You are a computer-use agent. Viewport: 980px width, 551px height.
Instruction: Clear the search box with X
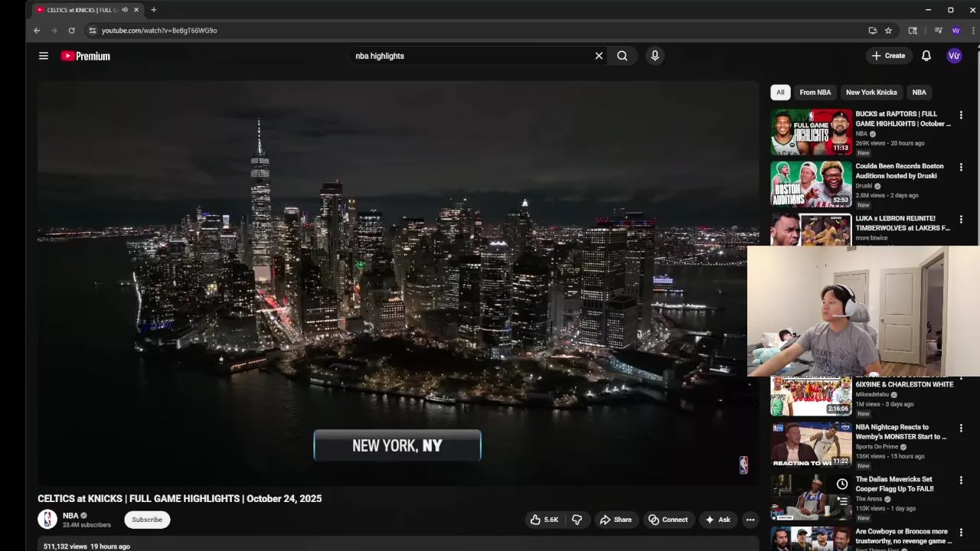(x=599, y=56)
